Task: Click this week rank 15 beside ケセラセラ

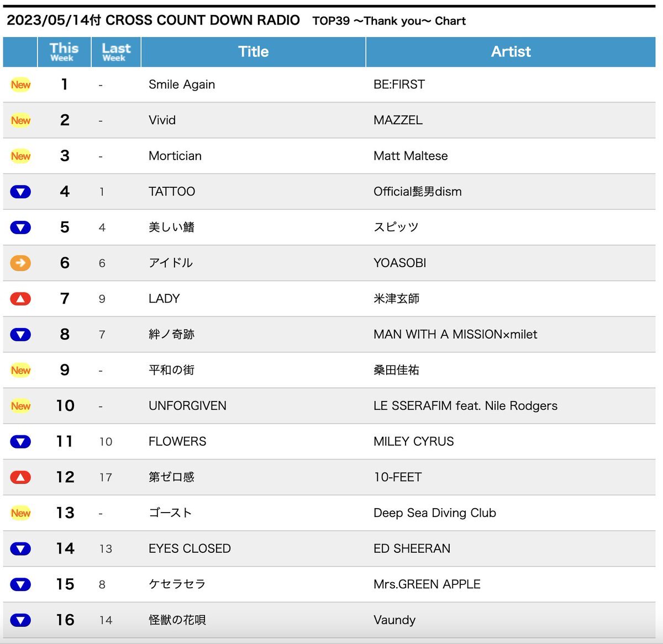Action: click(65, 584)
